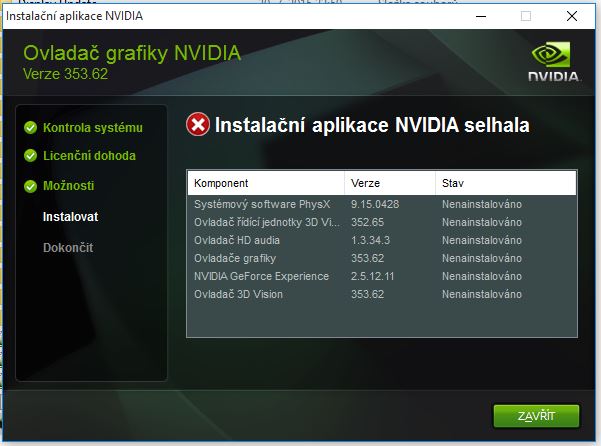Image resolution: width=601 pixels, height=446 pixels.
Task: Click Nenainstalováno status for GeForce Experience
Action: pos(482,276)
